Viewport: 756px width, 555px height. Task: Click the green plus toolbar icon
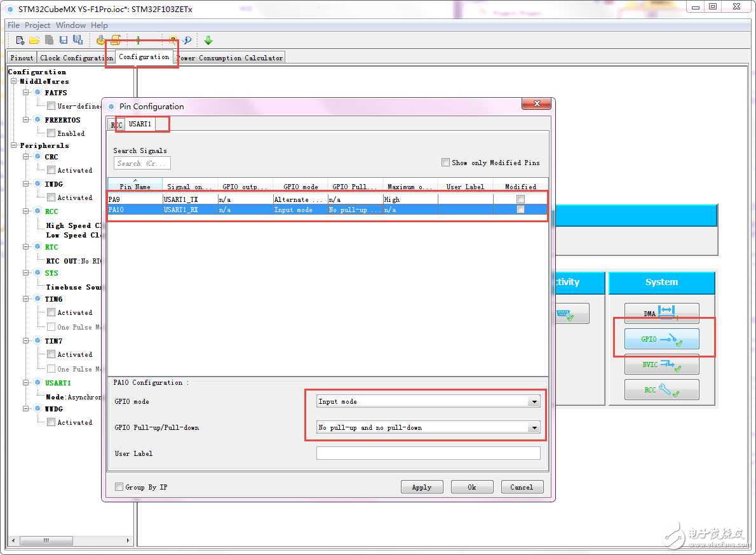click(138, 41)
